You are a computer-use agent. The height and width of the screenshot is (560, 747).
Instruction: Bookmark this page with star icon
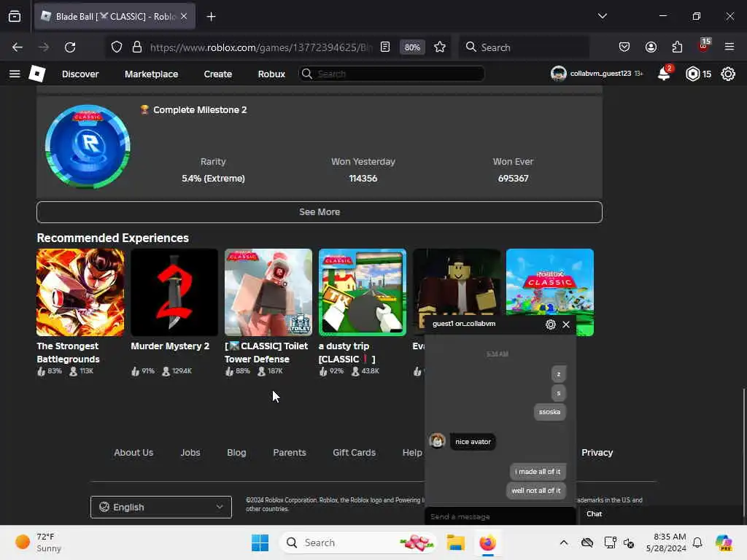point(440,47)
